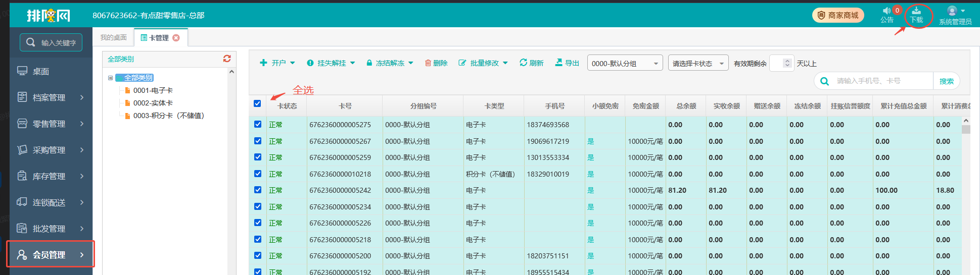Toggle checkbox for card 6762360000005234

[x=258, y=206]
